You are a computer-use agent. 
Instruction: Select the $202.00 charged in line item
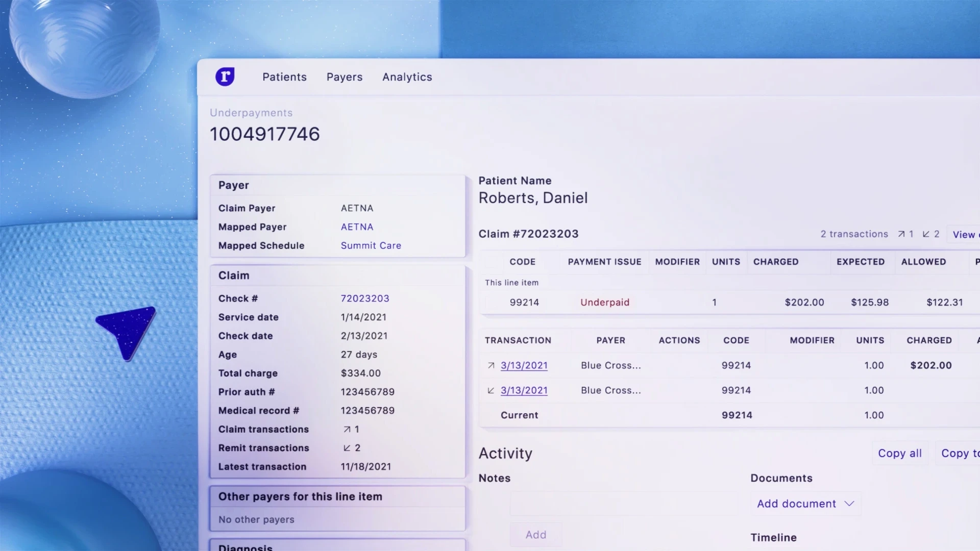804,303
